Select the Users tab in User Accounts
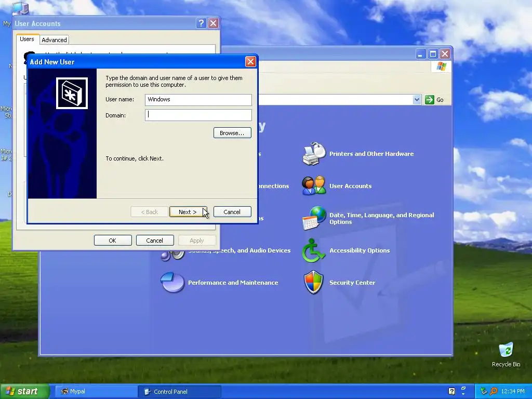Viewport: 532px width, 399px height. click(x=27, y=39)
